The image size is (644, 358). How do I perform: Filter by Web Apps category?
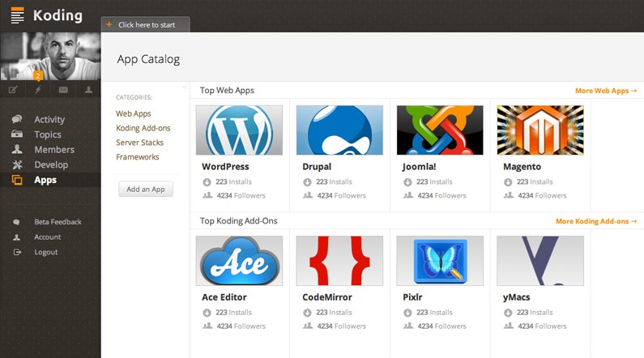point(133,113)
